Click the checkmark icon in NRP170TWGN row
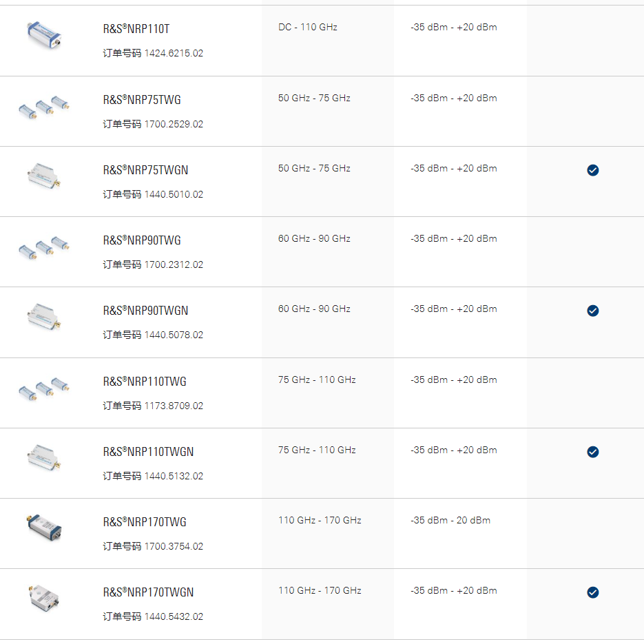Image resolution: width=644 pixels, height=644 pixels. coord(592,592)
